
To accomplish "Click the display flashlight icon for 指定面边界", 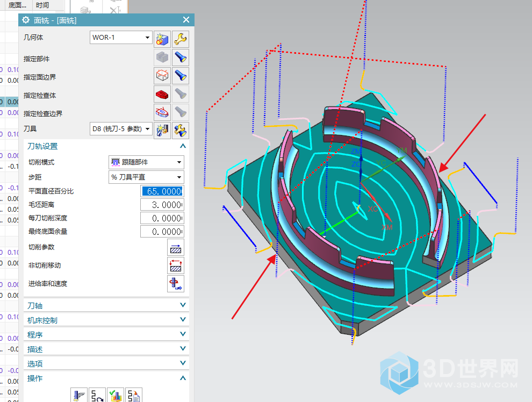I will [181, 76].
